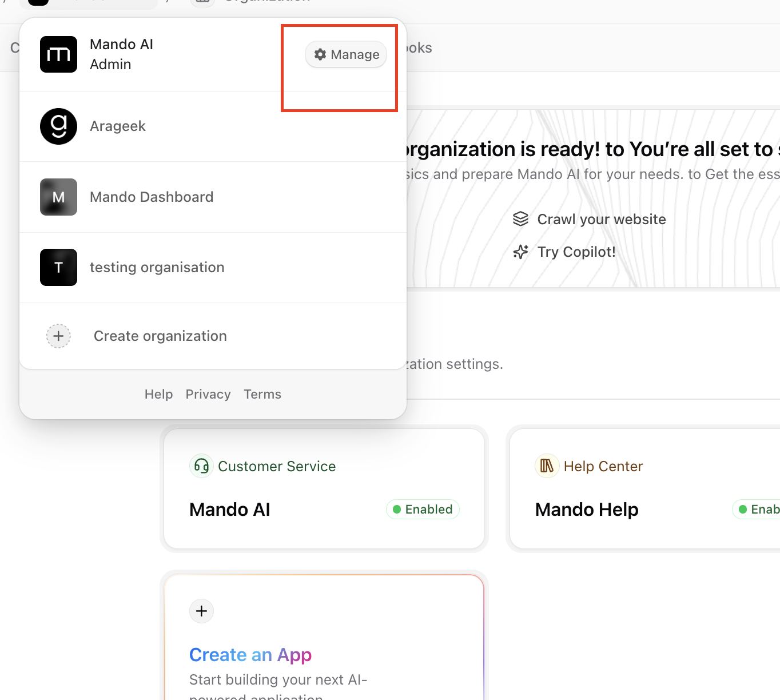Screen dimensions: 780x700
Task: Click the Mando AI organization logo
Action: tap(58, 54)
